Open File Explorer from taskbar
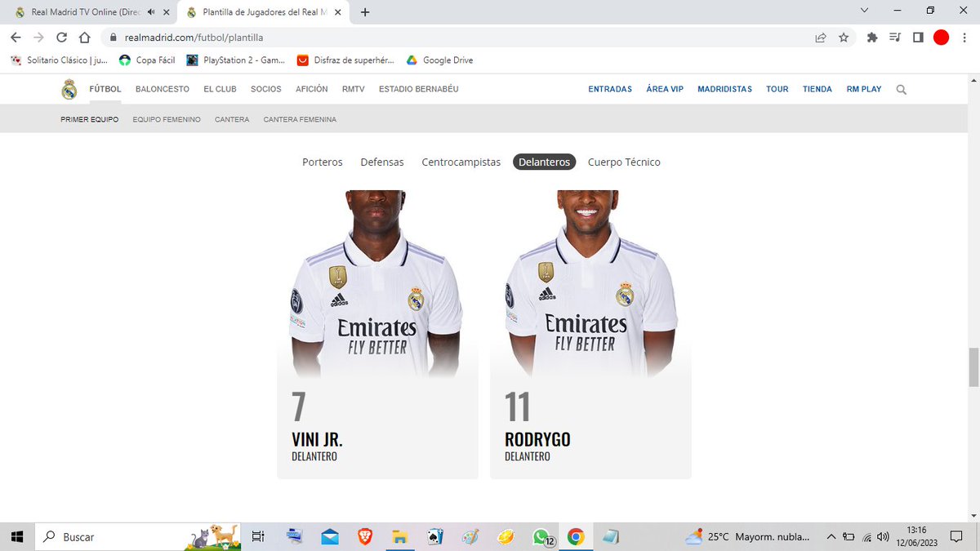 click(399, 537)
